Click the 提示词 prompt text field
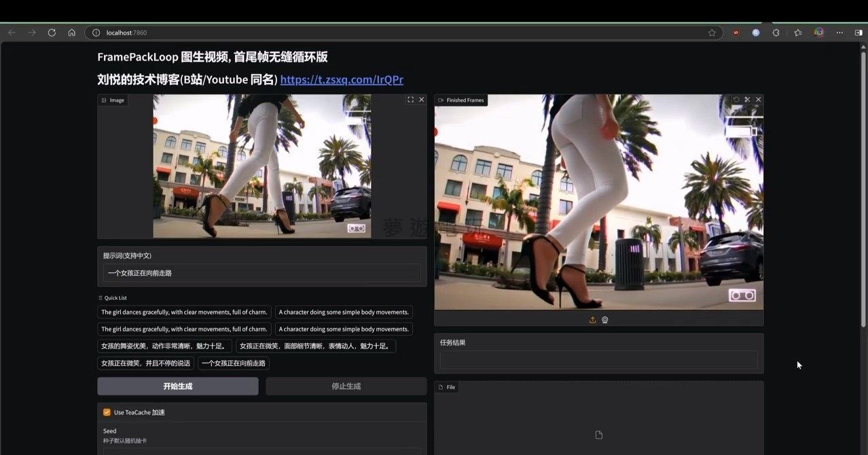 261,273
